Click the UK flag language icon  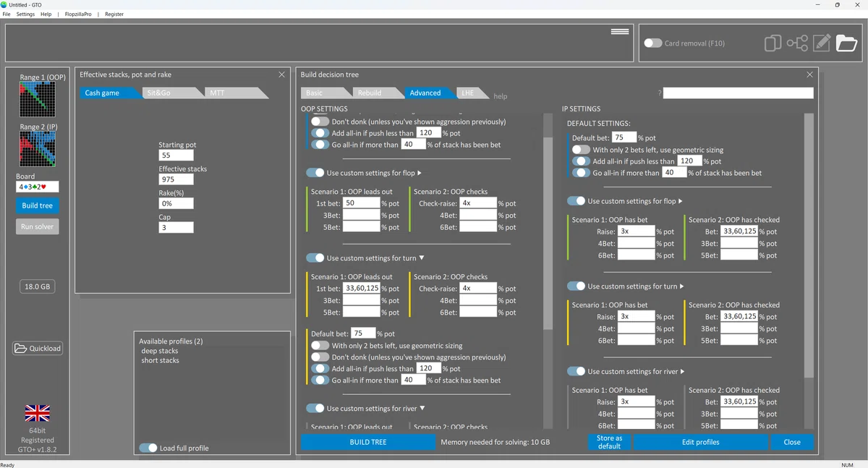[38, 413]
